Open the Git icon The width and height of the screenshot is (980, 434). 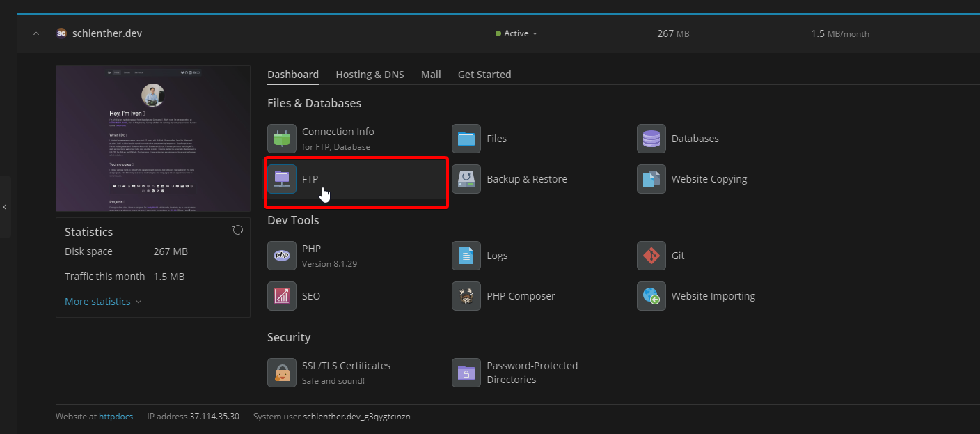point(651,256)
